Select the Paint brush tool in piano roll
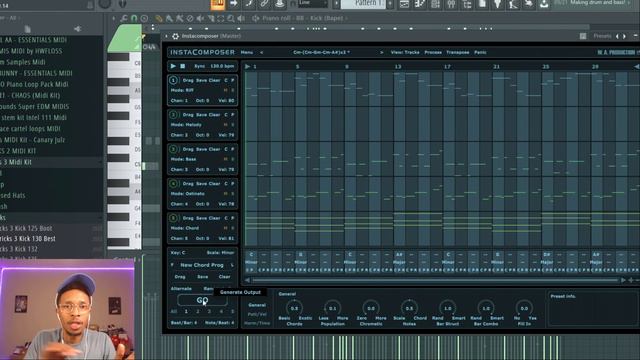The height and width of the screenshot is (360, 640). (169, 18)
